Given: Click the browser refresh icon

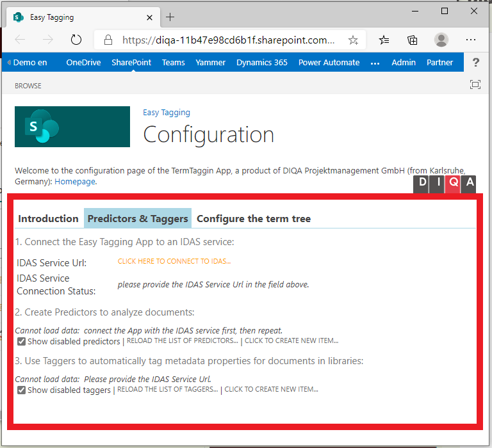Looking at the screenshot, I should click(x=76, y=40).
